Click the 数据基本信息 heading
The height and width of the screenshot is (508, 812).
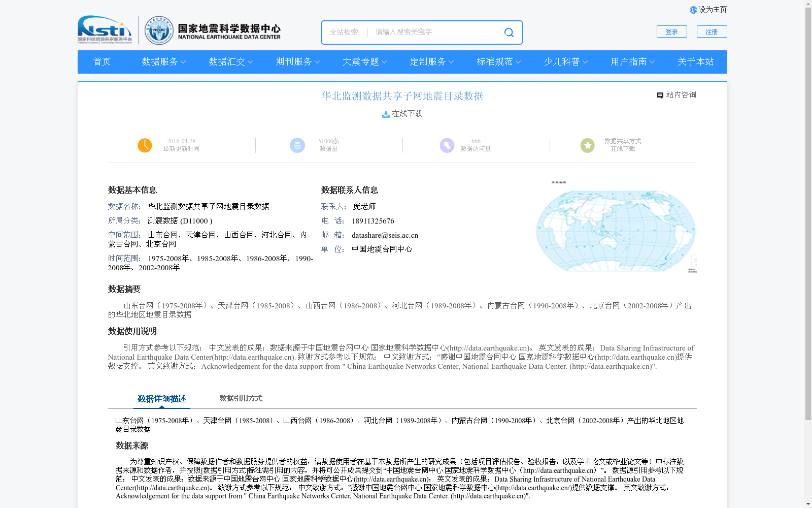pos(132,190)
